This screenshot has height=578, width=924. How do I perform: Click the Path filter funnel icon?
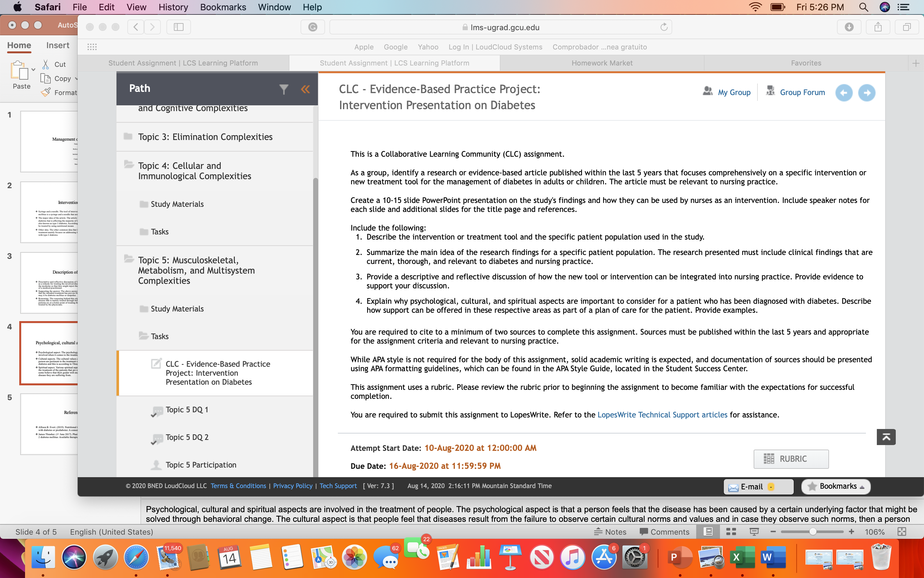pos(284,89)
